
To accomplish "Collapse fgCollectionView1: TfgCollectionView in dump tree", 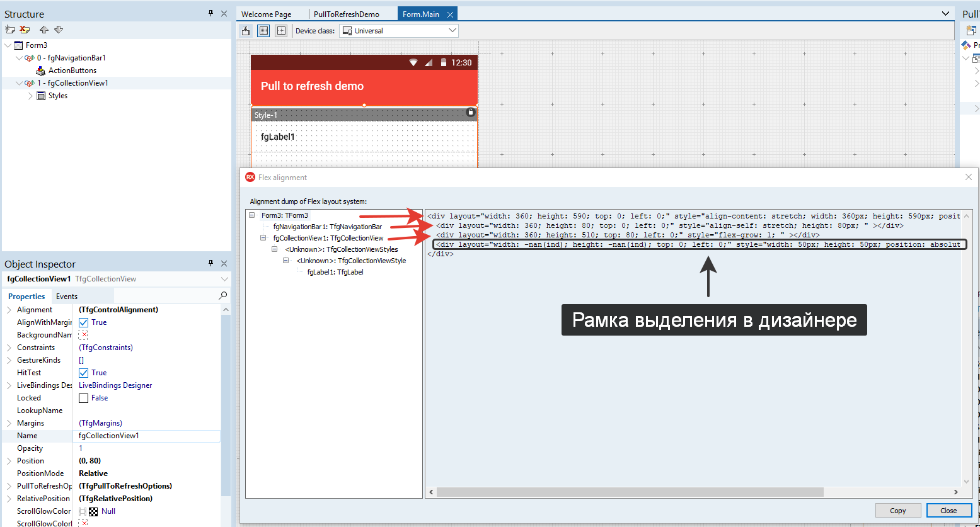I will 263,238.
